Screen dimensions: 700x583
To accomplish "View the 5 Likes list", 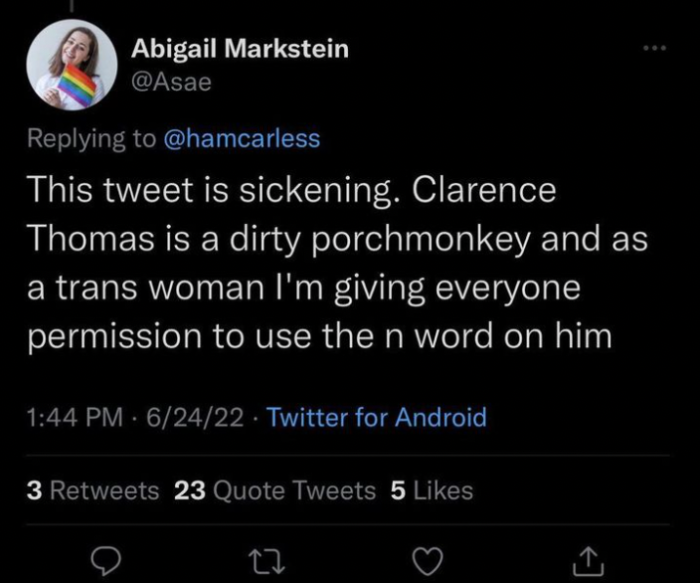I will coord(432,490).
